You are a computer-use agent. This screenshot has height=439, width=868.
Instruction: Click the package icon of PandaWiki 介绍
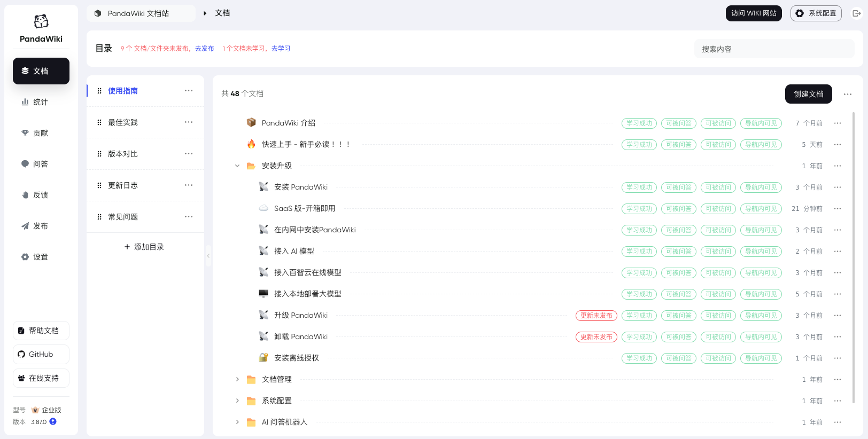[251, 122]
